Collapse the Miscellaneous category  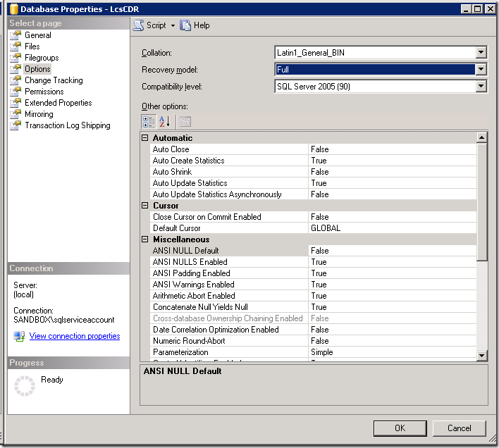tap(146, 239)
